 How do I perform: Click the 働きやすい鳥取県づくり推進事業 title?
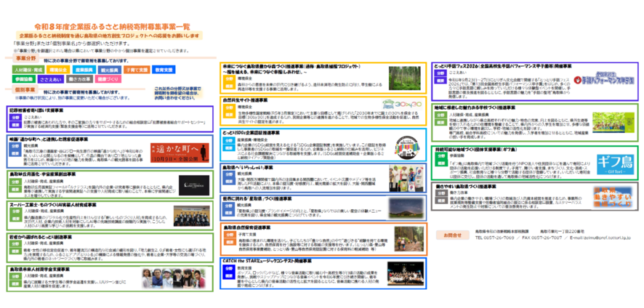[x=466, y=187]
